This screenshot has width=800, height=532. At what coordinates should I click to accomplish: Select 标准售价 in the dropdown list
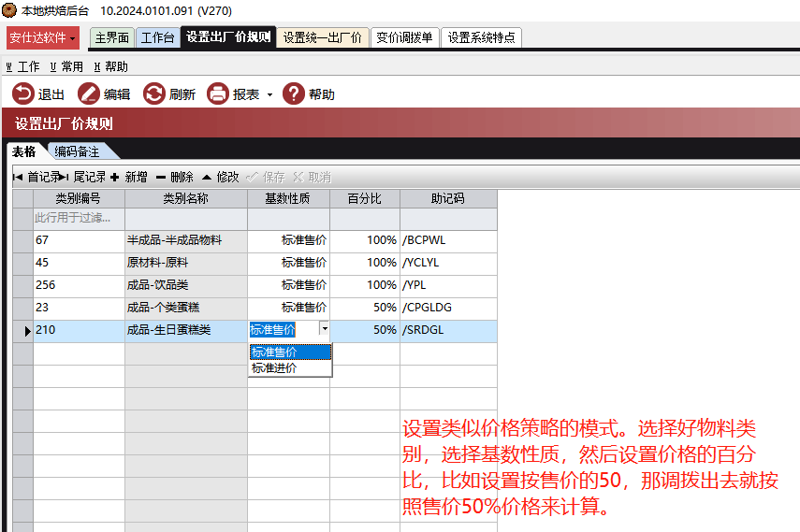[x=290, y=352]
